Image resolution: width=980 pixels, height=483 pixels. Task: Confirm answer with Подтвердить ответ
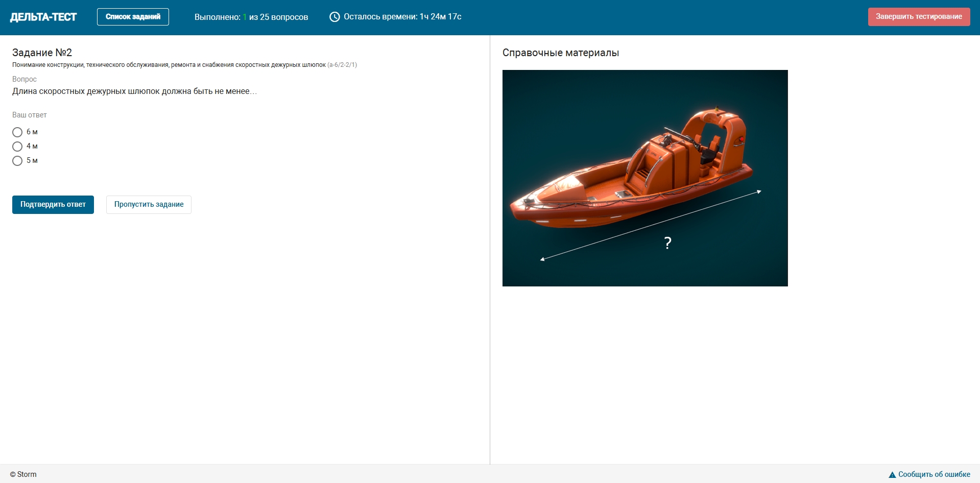click(x=53, y=205)
